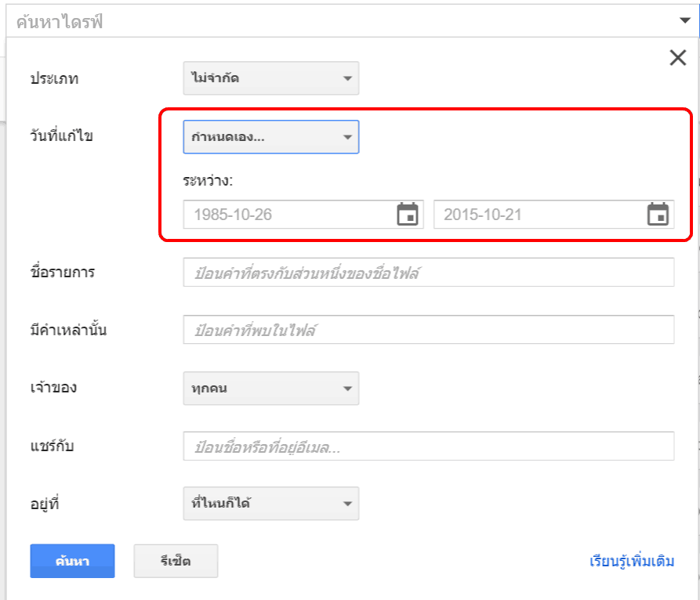Collapse search options using the search bar arrow
700x600 pixels.
coord(684,22)
